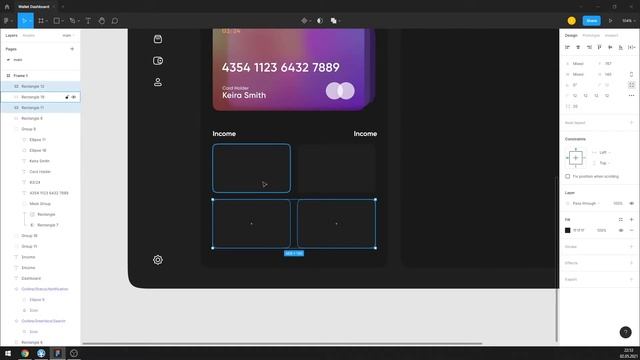Open the page selector dropdown in Layers panel

68,36
